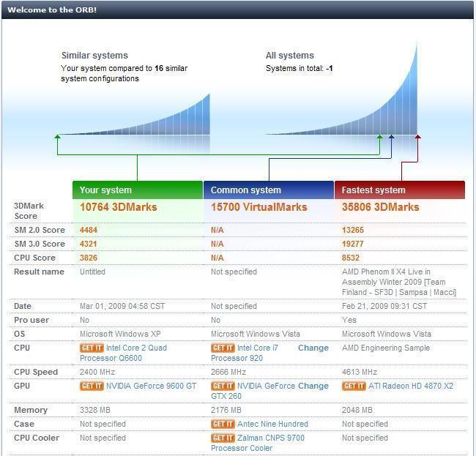The height and width of the screenshot is (456, 476).
Task: Click SM 3.0 score value 4321
Action: click(89, 244)
